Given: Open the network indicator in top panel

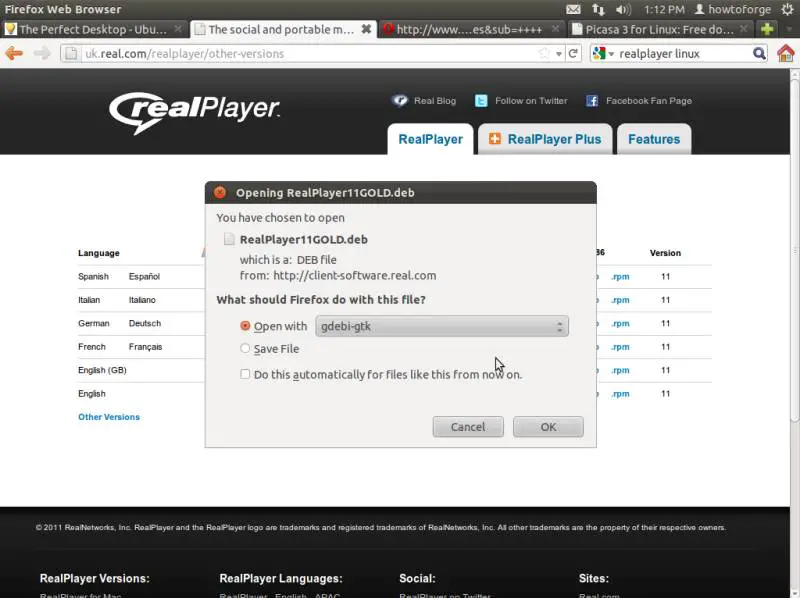Looking at the screenshot, I should pyautogui.click(x=598, y=9).
